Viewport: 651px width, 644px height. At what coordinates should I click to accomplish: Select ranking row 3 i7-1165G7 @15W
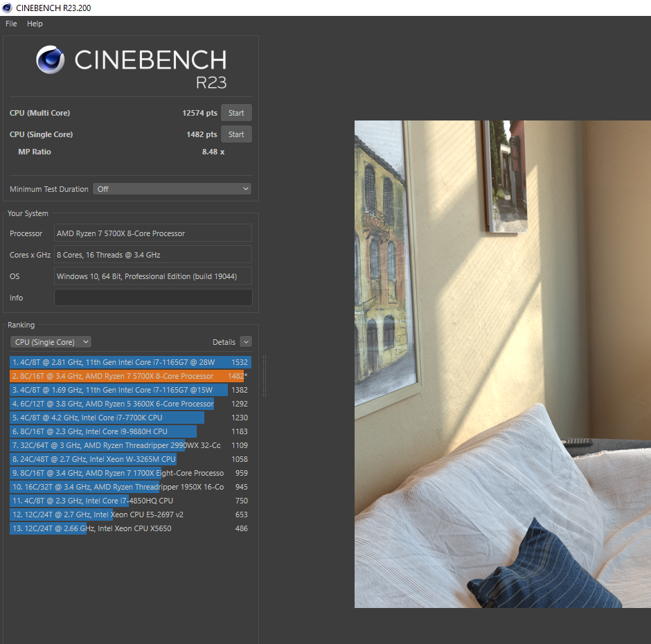tap(130, 390)
